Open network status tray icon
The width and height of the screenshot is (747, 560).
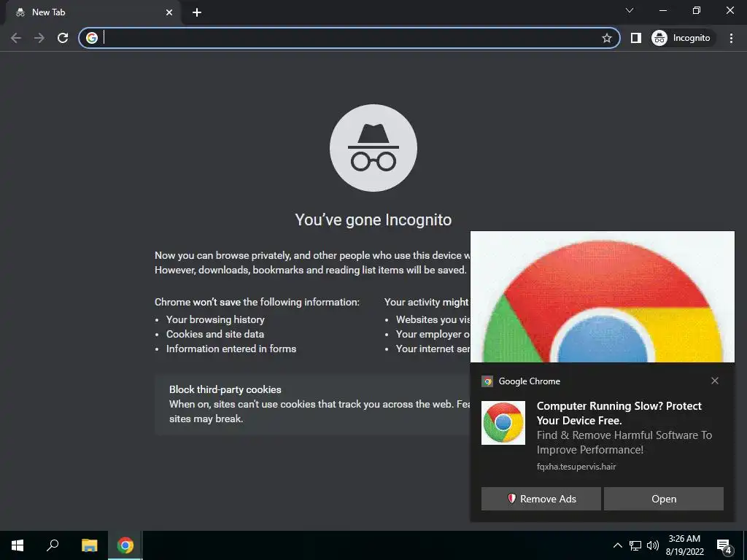635,545
